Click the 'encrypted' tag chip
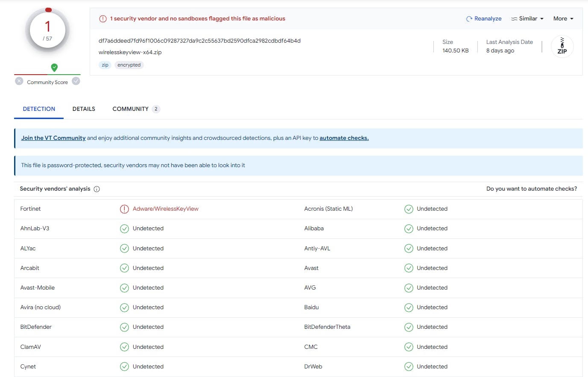588x377 pixels. pyautogui.click(x=129, y=65)
